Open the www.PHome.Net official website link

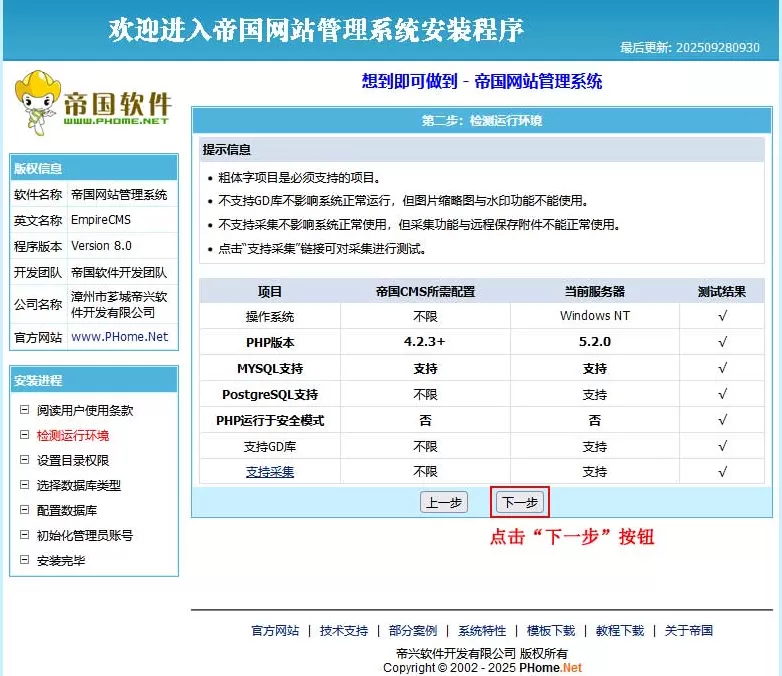(120, 337)
